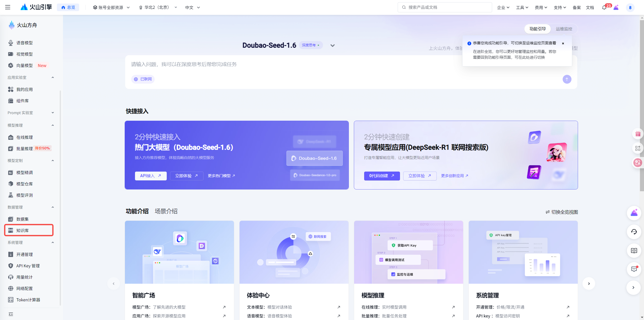Open the 工具 top menu

[522, 8]
